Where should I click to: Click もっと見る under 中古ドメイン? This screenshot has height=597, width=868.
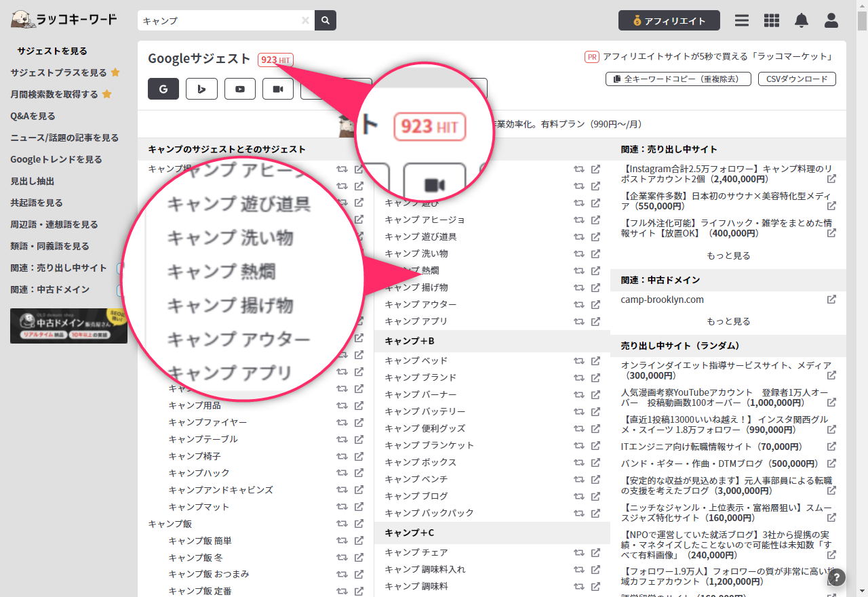(728, 321)
